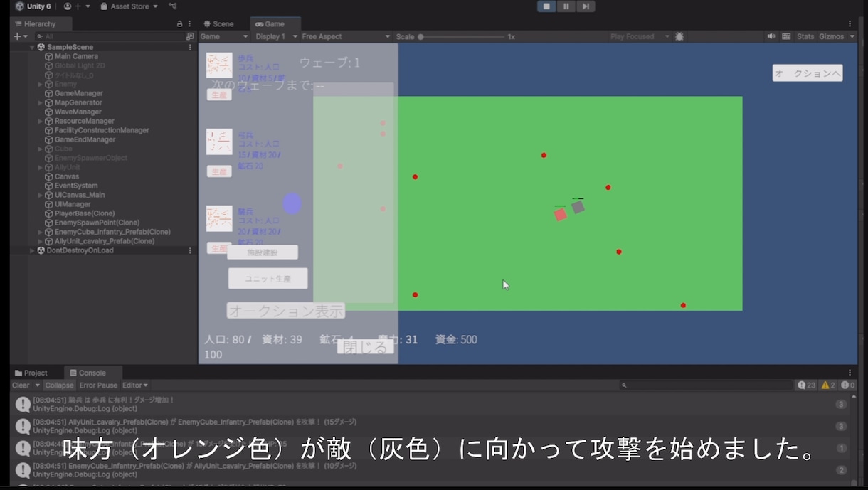The image size is (868, 490).
Task: Open the Hierarchy panel options menu
Action: (189, 24)
